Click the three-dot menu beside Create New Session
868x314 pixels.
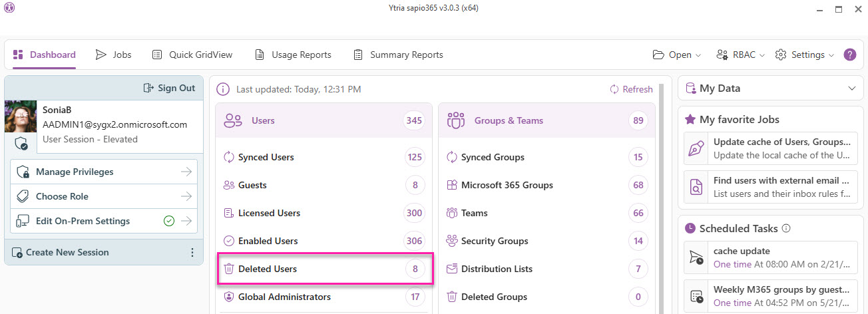(192, 253)
